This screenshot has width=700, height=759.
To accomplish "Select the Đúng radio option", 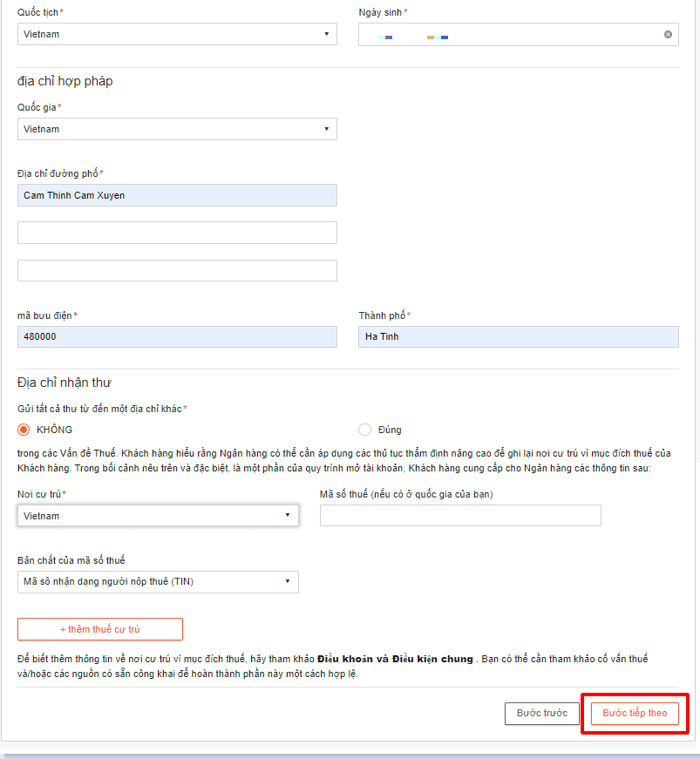I will (x=364, y=430).
